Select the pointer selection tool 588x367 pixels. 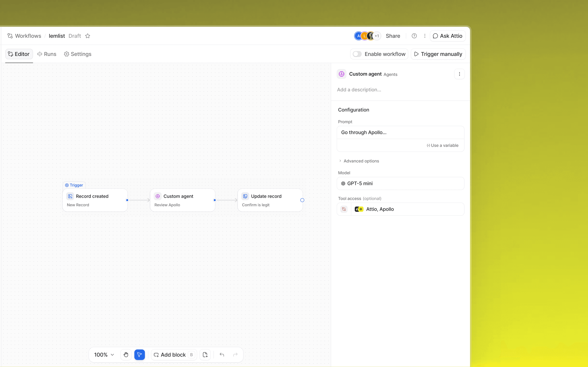[140, 355]
